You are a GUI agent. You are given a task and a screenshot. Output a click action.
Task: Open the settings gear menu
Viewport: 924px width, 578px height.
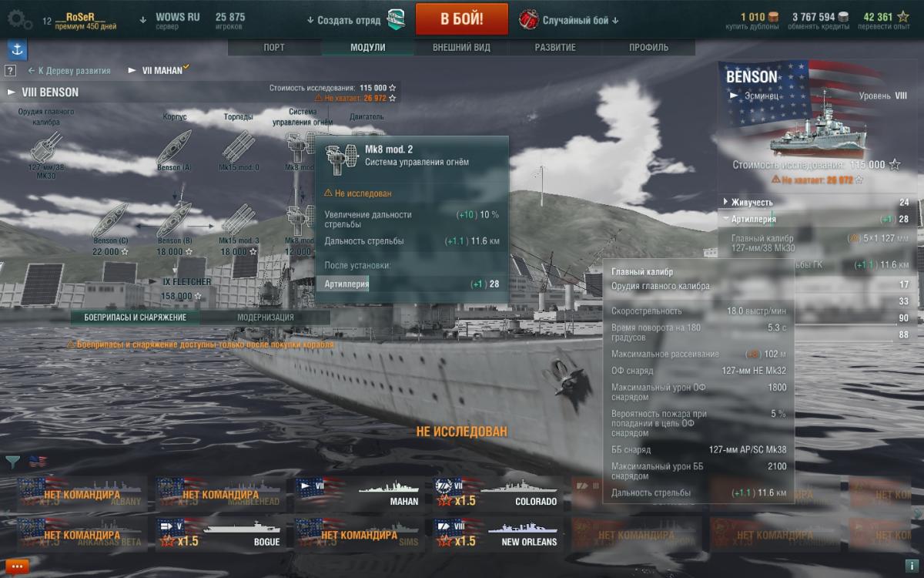tap(20, 19)
